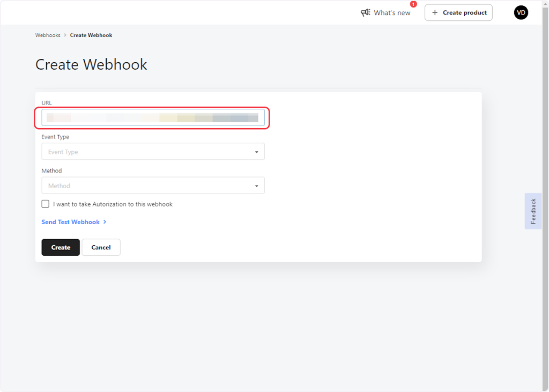Open the Feedback side tab
Viewport: 549px width, 392px height.
(533, 211)
